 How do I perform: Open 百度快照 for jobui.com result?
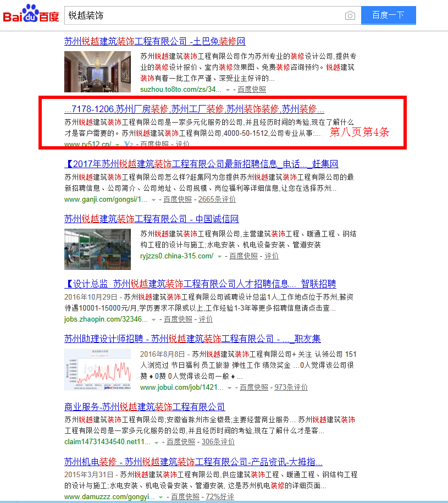point(254,387)
